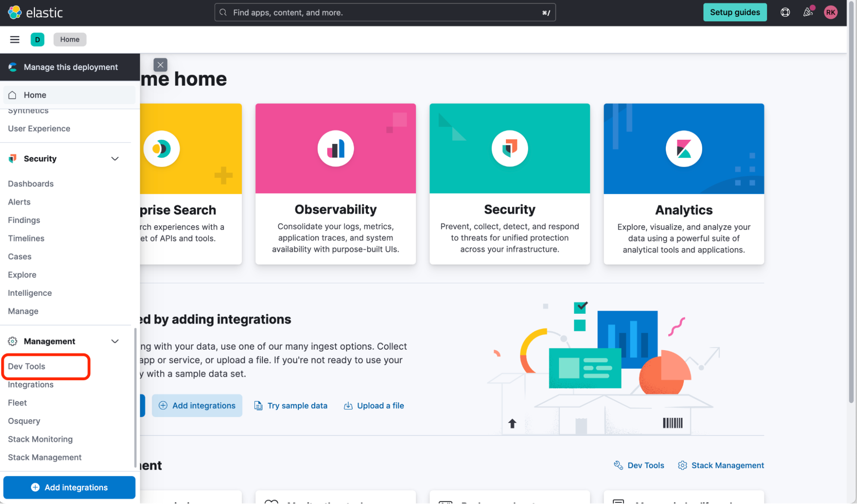
Task: Click the search magnifier icon in search bar
Action: 223,12
